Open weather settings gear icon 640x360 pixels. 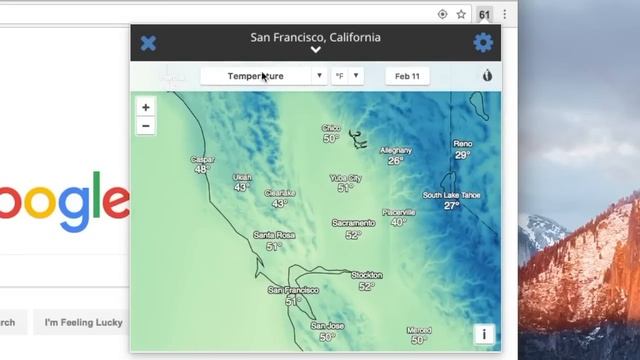click(483, 42)
